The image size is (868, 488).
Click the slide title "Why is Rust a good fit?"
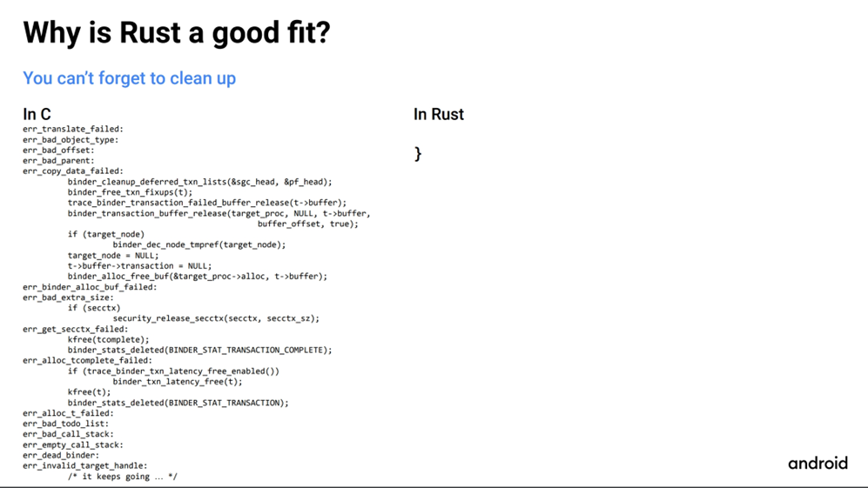coord(177,33)
